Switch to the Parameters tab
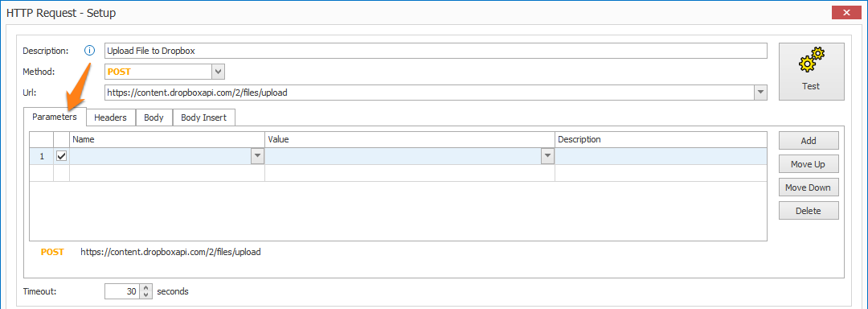 pyautogui.click(x=55, y=117)
